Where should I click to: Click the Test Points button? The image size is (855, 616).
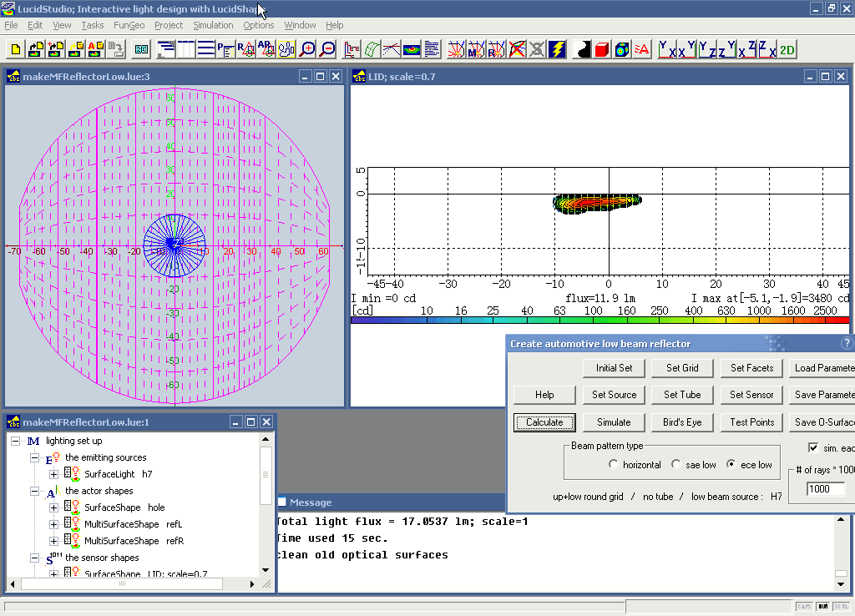752,422
